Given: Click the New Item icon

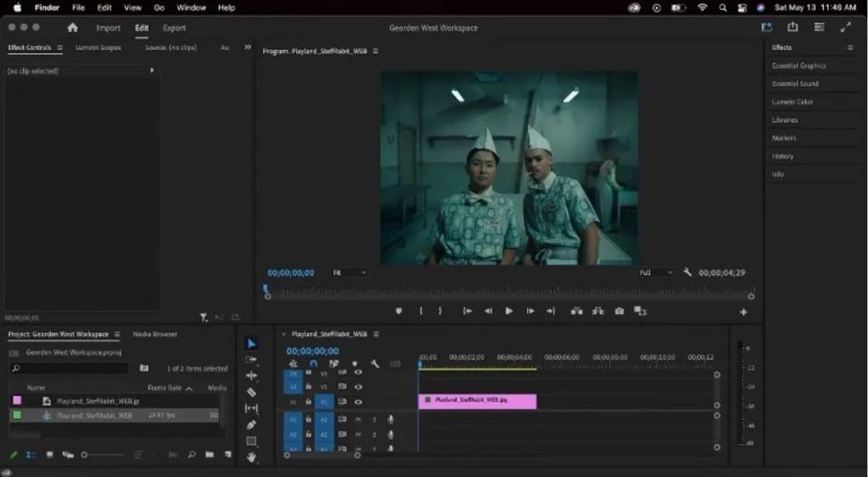Looking at the screenshot, I should tap(229, 455).
